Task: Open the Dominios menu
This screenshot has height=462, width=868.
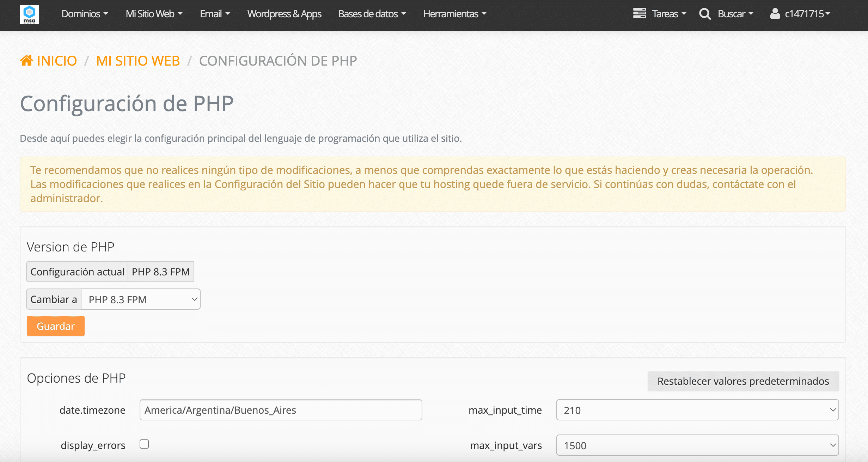Action: (x=85, y=14)
